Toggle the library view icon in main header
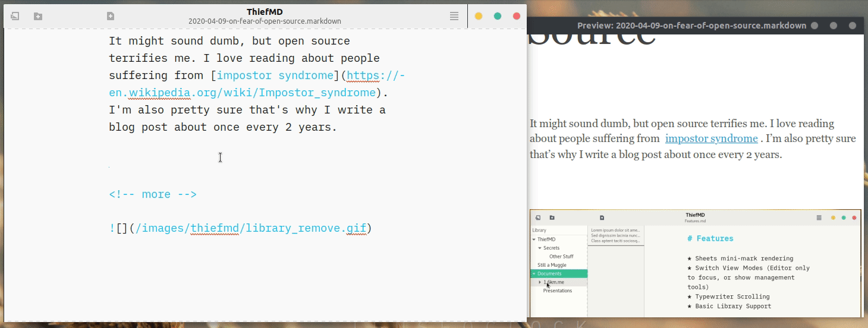 [15, 16]
